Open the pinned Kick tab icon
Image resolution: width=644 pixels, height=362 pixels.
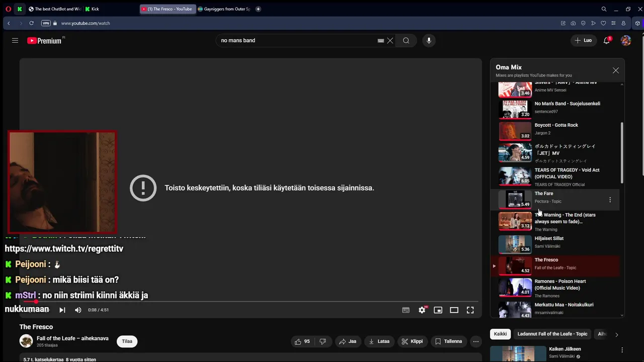pos(20,9)
